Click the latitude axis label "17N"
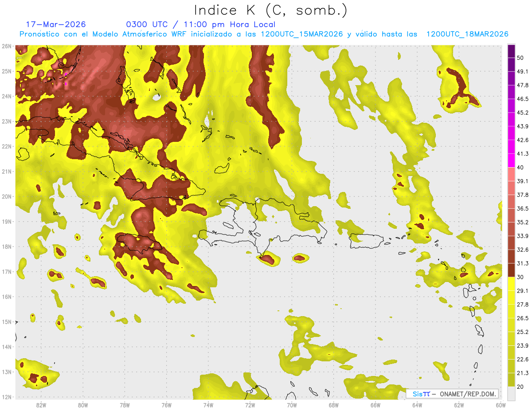 coord(7,271)
